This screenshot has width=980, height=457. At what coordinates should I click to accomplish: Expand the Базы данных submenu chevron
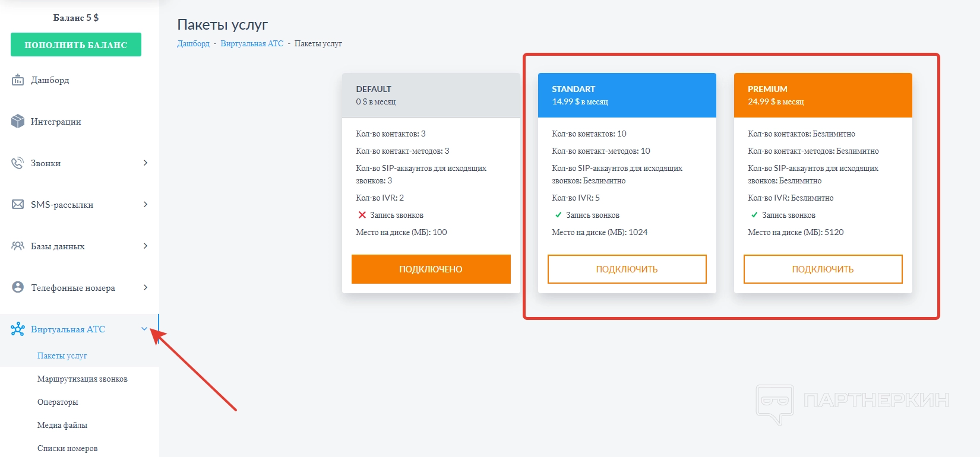[x=146, y=246]
